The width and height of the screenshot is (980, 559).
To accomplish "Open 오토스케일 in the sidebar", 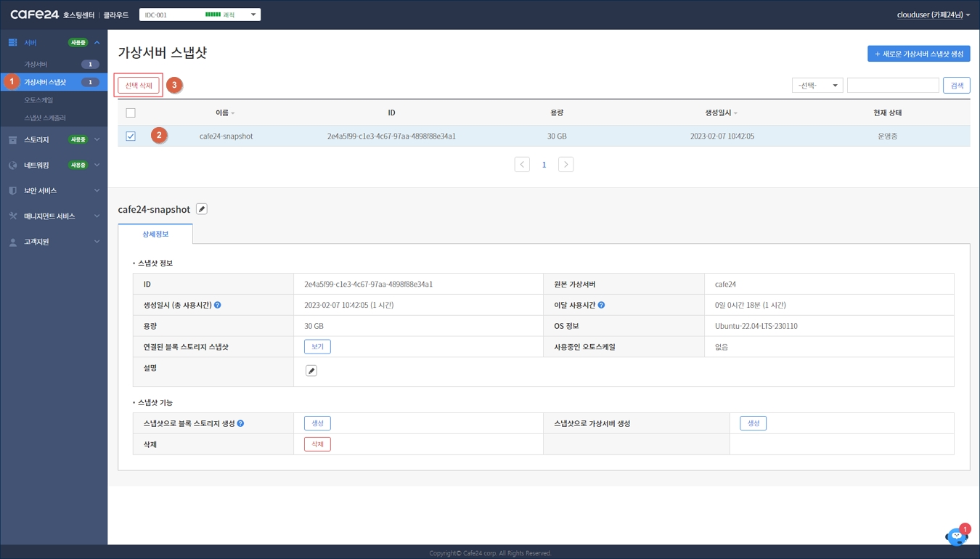I will tap(39, 100).
